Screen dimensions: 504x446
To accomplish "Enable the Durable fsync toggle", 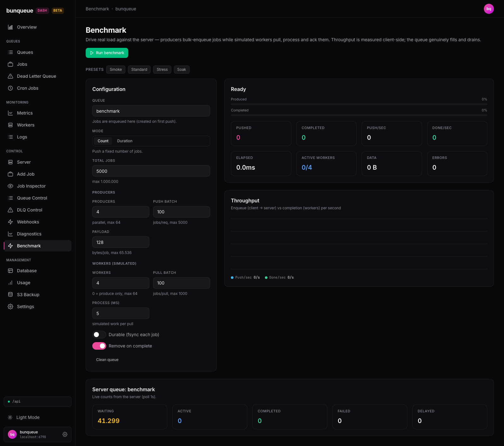I will (99, 335).
